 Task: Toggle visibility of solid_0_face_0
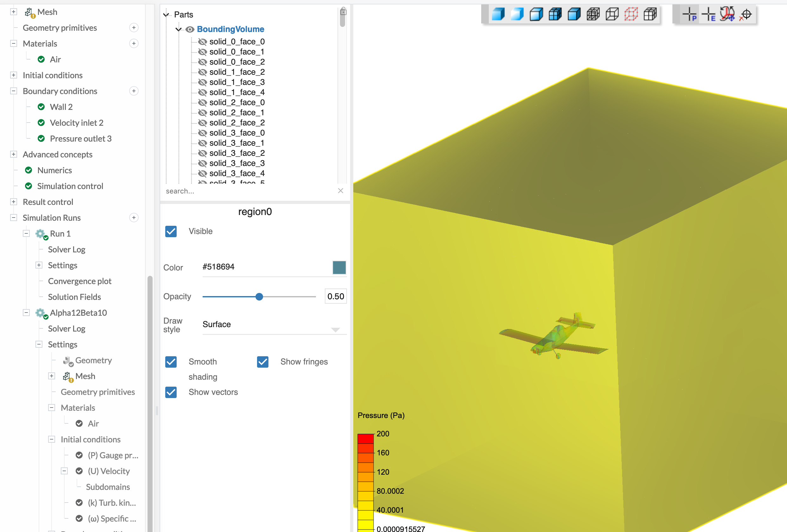(203, 42)
